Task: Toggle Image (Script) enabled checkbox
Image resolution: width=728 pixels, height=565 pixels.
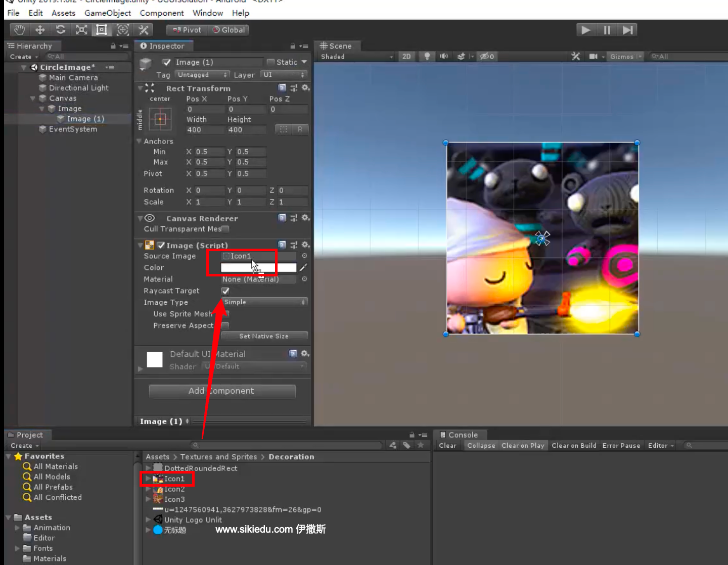Action: tap(161, 245)
